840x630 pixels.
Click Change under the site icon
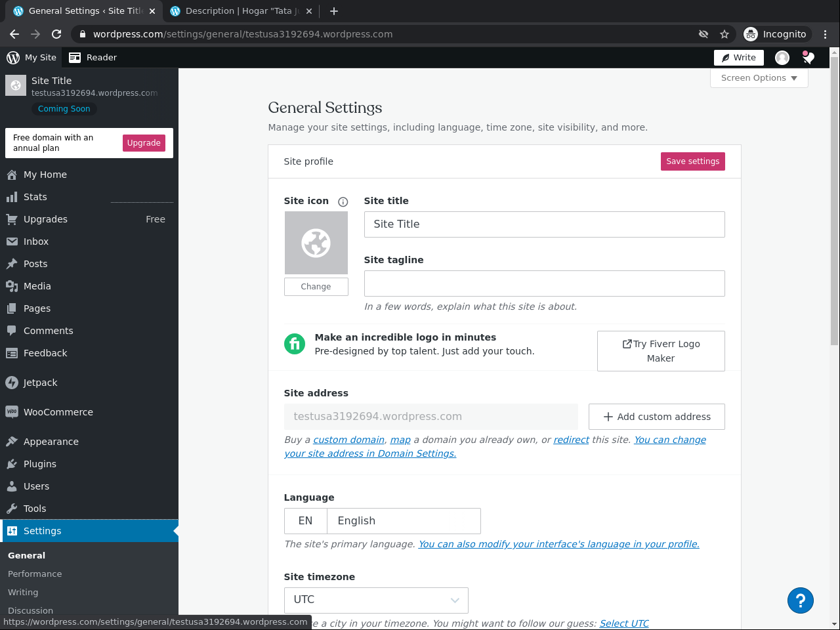pos(316,287)
